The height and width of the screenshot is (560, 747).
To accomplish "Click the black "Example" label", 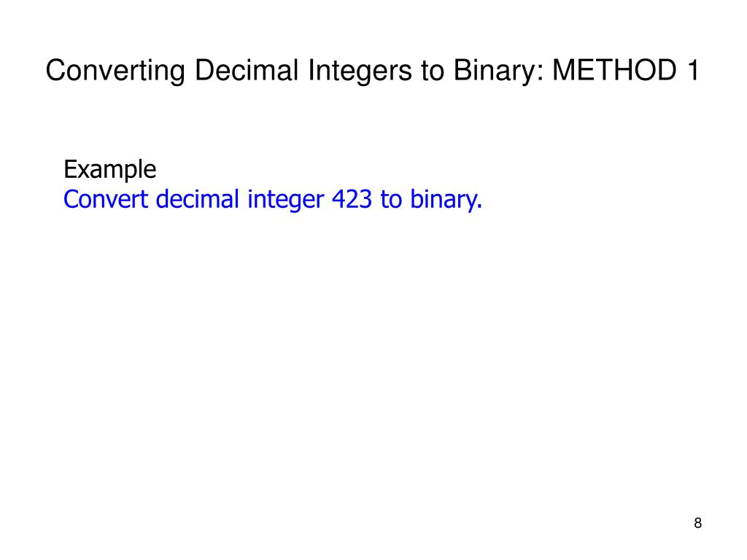I will pos(109,170).
